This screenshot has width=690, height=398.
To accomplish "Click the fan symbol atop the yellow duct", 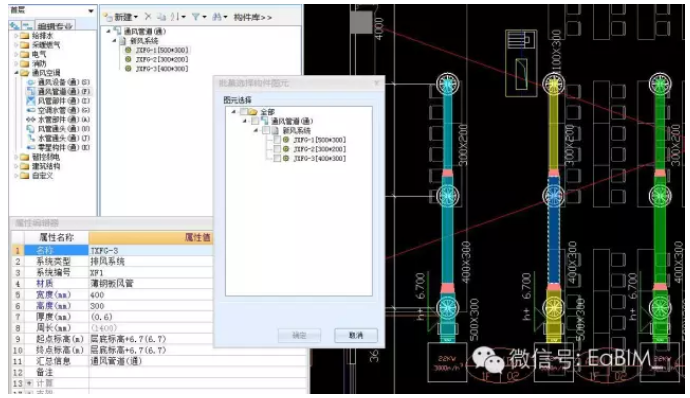I will coord(553,84).
